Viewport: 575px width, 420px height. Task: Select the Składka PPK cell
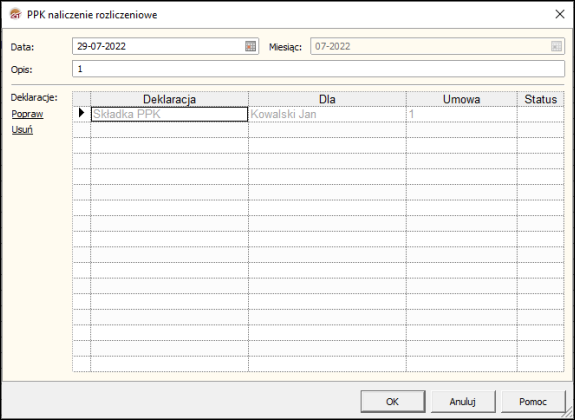pyautogui.click(x=169, y=114)
